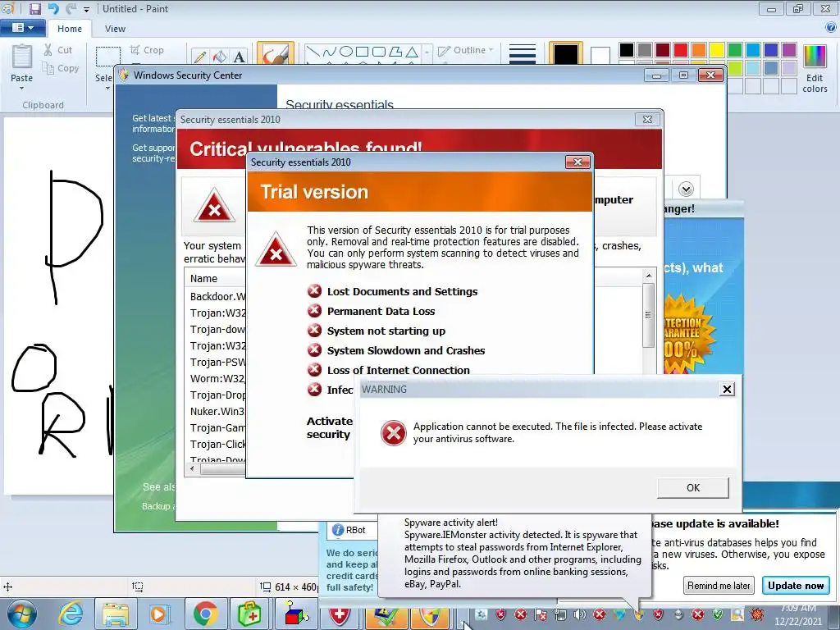Click the green first-aid kit taskbar icon

click(x=249, y=614)
